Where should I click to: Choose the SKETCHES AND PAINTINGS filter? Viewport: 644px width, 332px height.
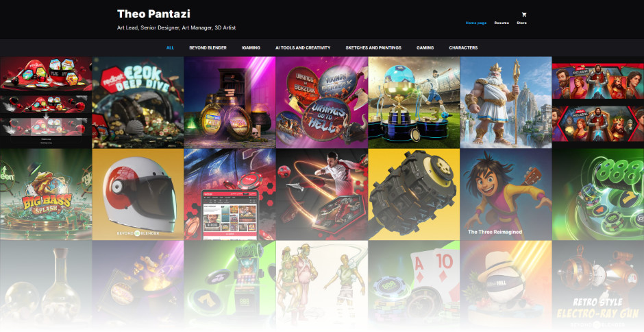(x=373, y=48)
